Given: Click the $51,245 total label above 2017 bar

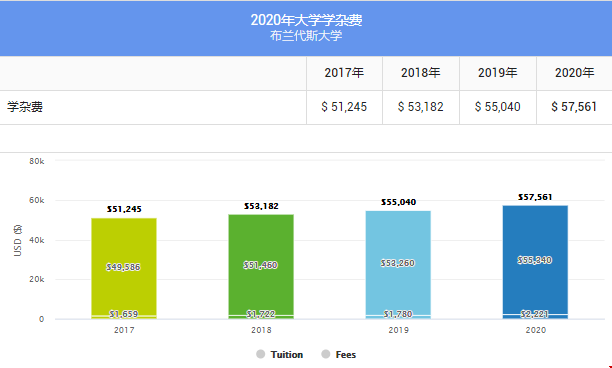Looking at the screenshot, I should (x=124, y=210).
